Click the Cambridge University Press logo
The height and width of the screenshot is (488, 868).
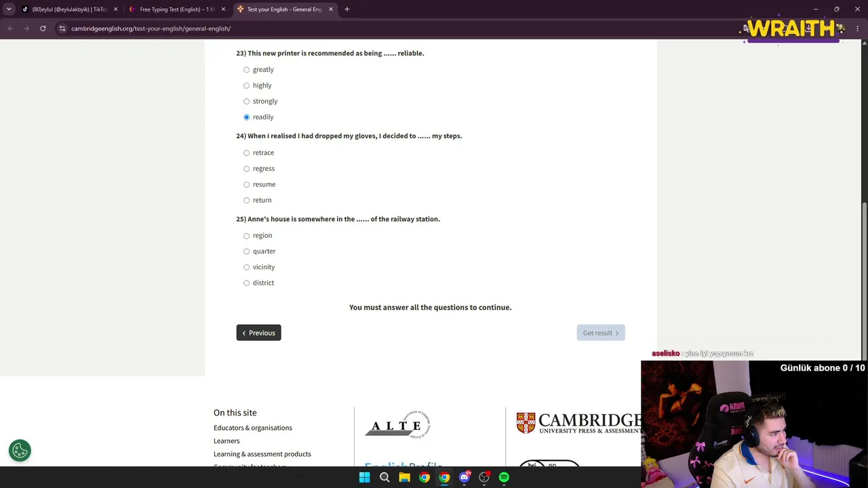coord(578,423)
